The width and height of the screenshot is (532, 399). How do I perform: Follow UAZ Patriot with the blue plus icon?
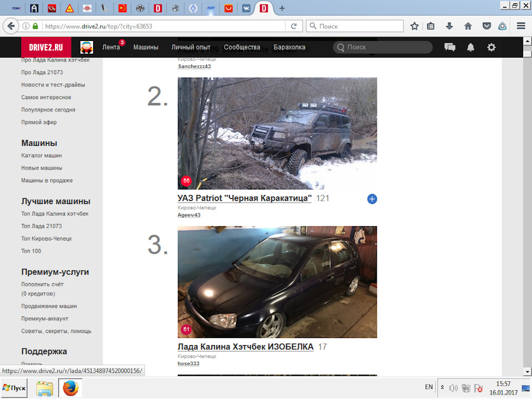372,199
